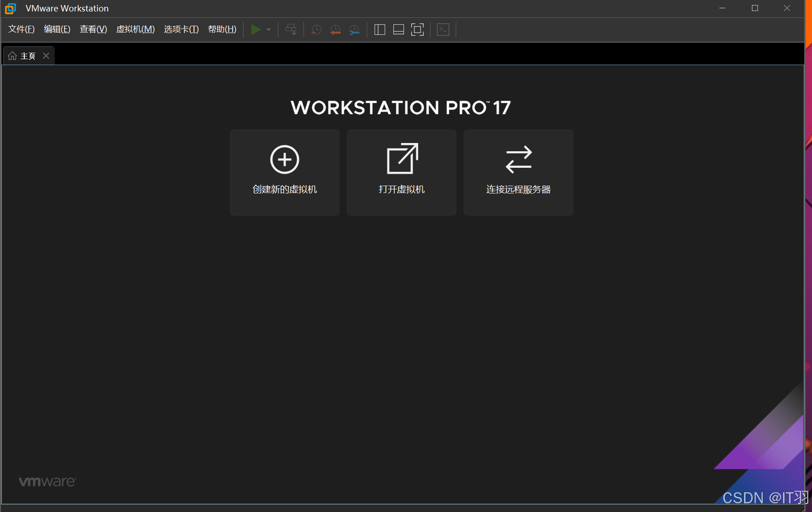Minimize the VMware Workstation window
The width and height of the screenshot is (812, 512).
coord(722,8)
